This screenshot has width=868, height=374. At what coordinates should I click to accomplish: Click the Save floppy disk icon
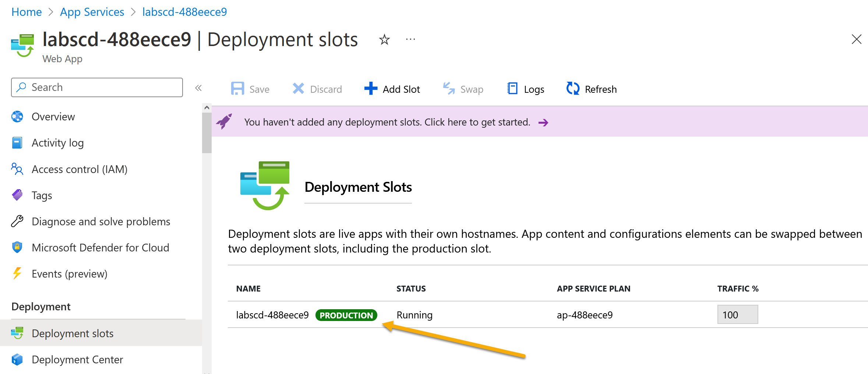pos(237,89)
